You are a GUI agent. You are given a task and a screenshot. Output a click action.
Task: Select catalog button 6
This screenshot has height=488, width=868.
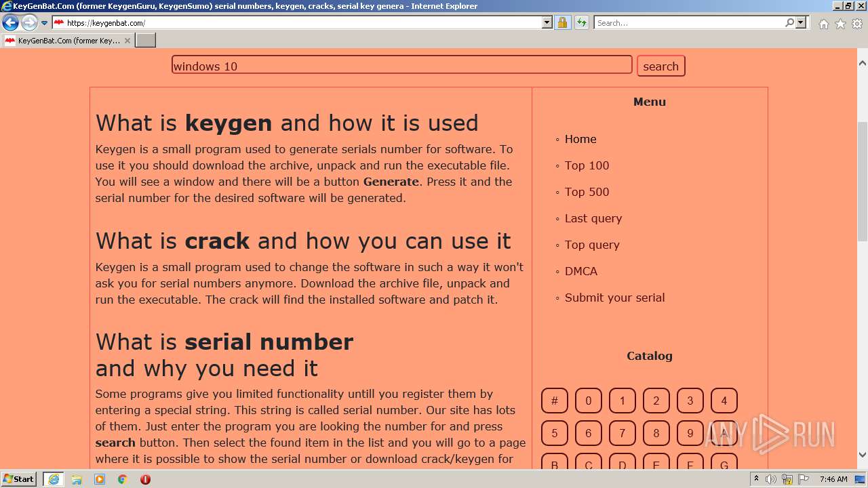pos(588,433)
